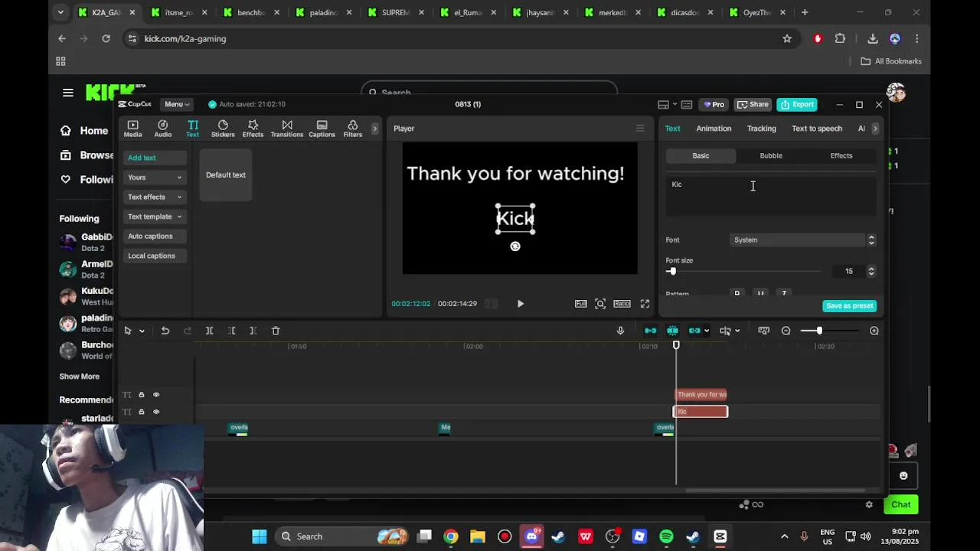Click the undo arrow in timeline toolbar

tap(165, 331)
